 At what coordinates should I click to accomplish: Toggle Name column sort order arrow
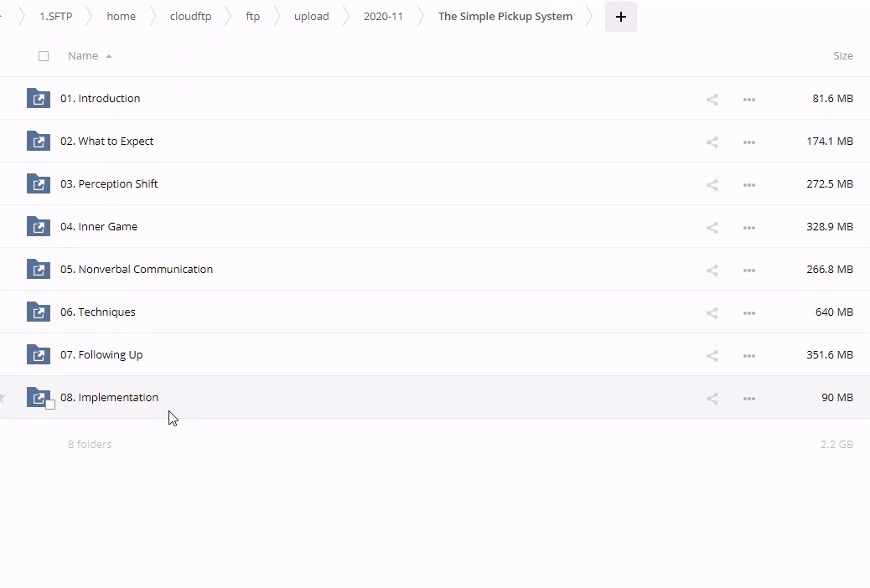(x=109, y=56)
